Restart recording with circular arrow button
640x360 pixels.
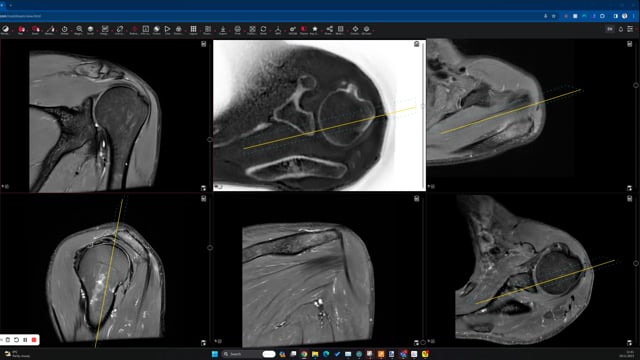point(16,340)
